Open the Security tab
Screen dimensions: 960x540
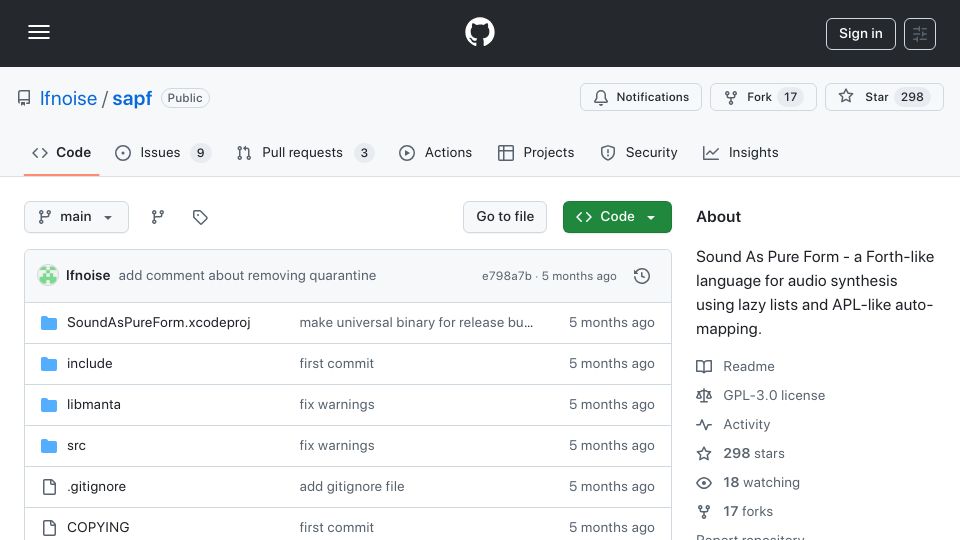click(639, 152)
